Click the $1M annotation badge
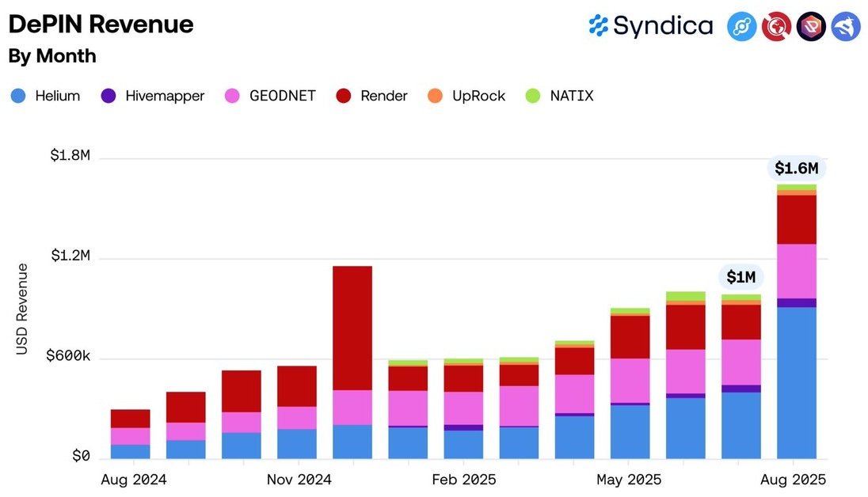Screen dimensions: 868x497 coord(739,277)
